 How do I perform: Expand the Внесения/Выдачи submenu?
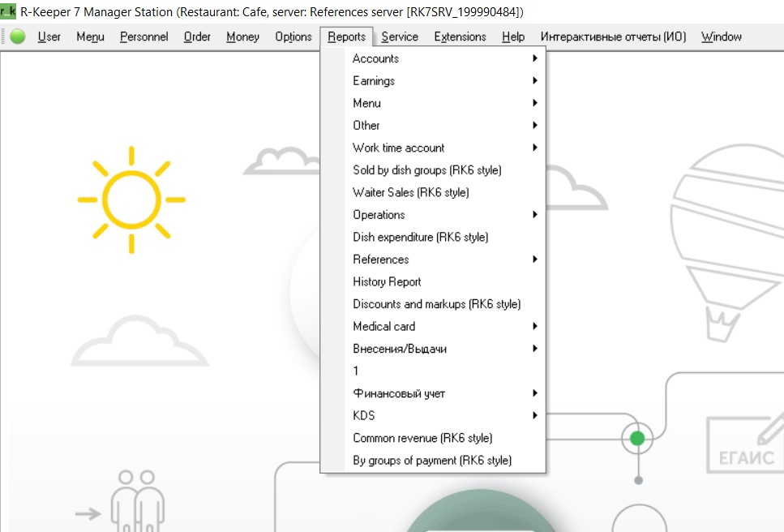click(x=432, y=349)
